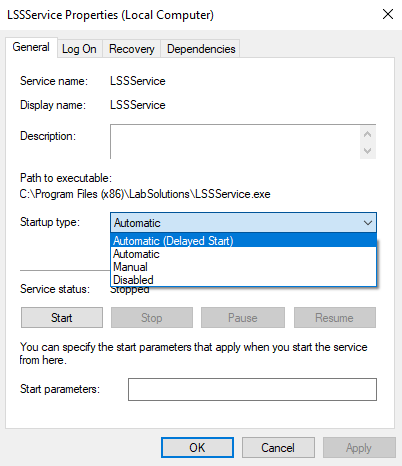Open the Recovery tab
This screenshot has height=466, width=402.
[132, 49]
